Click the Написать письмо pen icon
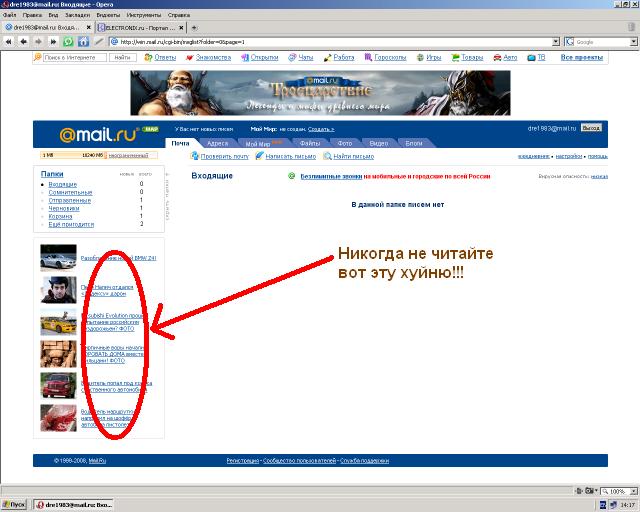The height and width of the screenshot is (512, 640). (x=259, y=156)
